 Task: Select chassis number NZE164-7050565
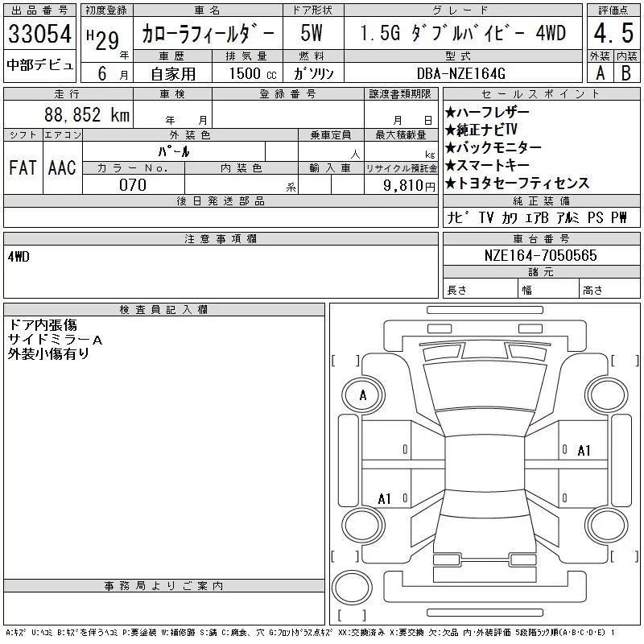click(x=540, y=255)
